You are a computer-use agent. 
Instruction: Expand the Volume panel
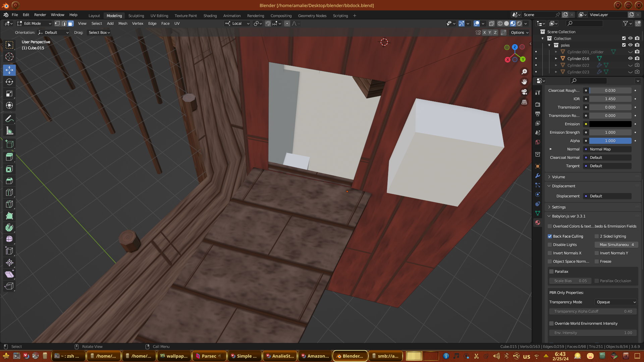(558, 177)
